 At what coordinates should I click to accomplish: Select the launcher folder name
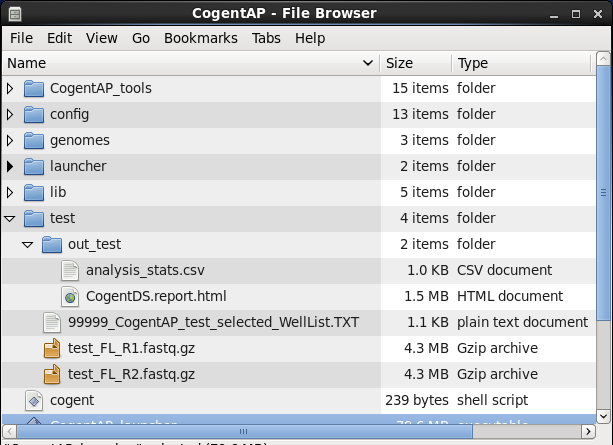pyautogui.click(x=78, y=167)
